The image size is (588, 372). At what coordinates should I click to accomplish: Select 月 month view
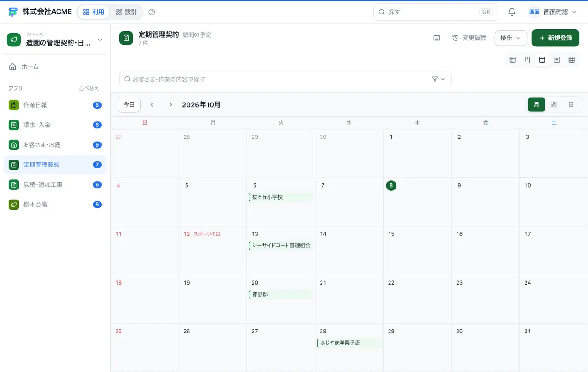click(x=537, y=105)
